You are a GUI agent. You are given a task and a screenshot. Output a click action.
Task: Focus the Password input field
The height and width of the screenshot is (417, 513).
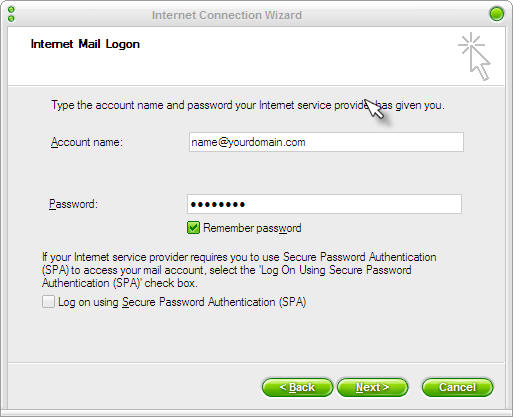click(324, 204)
